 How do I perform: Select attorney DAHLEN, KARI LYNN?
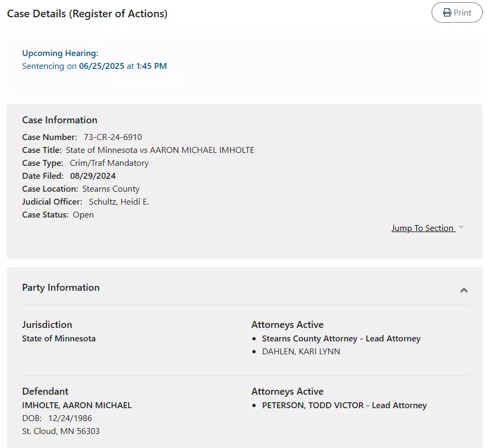point(301,352)
